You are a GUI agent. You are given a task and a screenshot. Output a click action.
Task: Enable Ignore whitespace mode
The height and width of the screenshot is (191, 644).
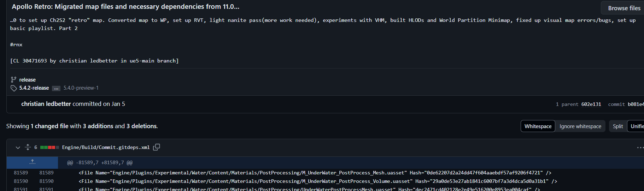click(x=580, y=126)
